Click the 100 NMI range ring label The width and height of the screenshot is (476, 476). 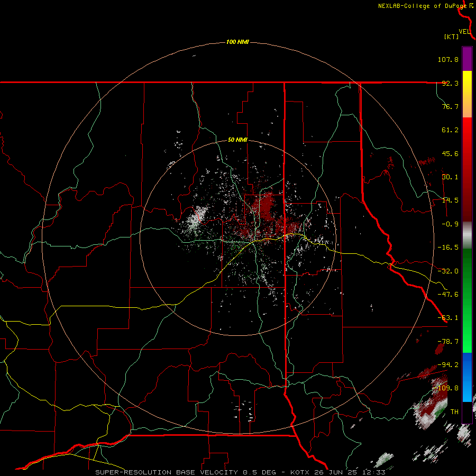[x=237, y=42]
